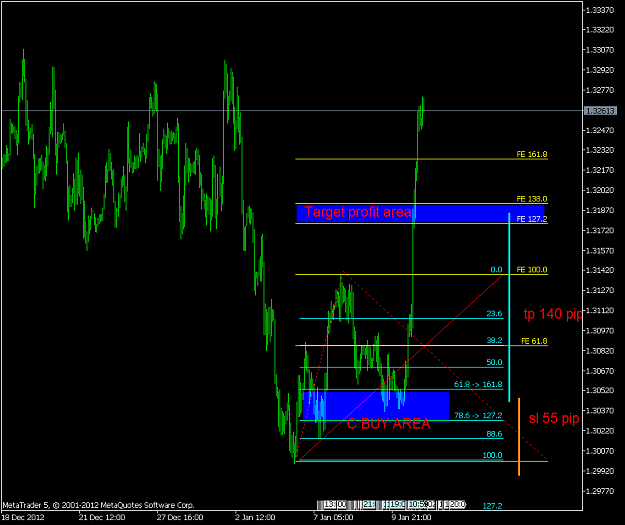
Task: Click price scale value 1.32020
Action: [600, 190]
